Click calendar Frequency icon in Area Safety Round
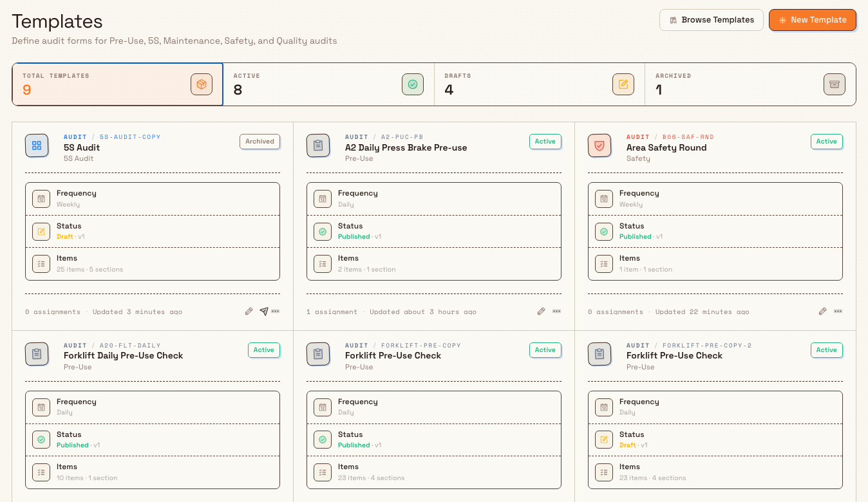This screenshot has width=868, height=502. (604, 199)
